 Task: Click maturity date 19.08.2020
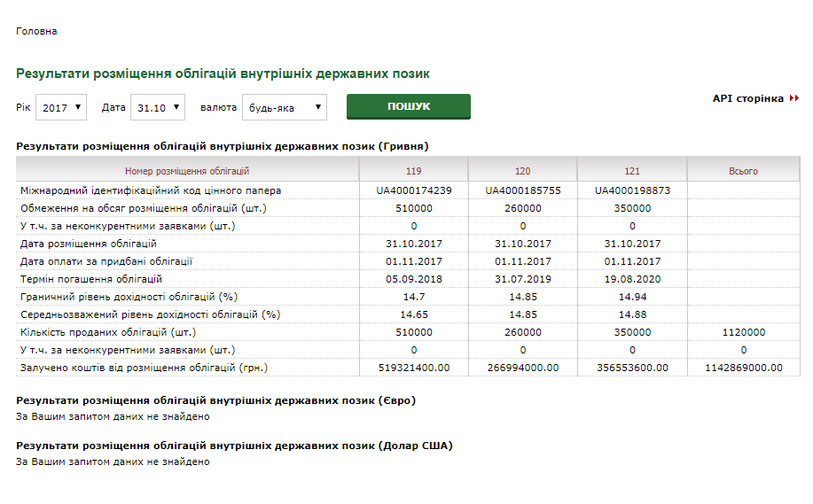pyautogui.click(x=632, y=279)
